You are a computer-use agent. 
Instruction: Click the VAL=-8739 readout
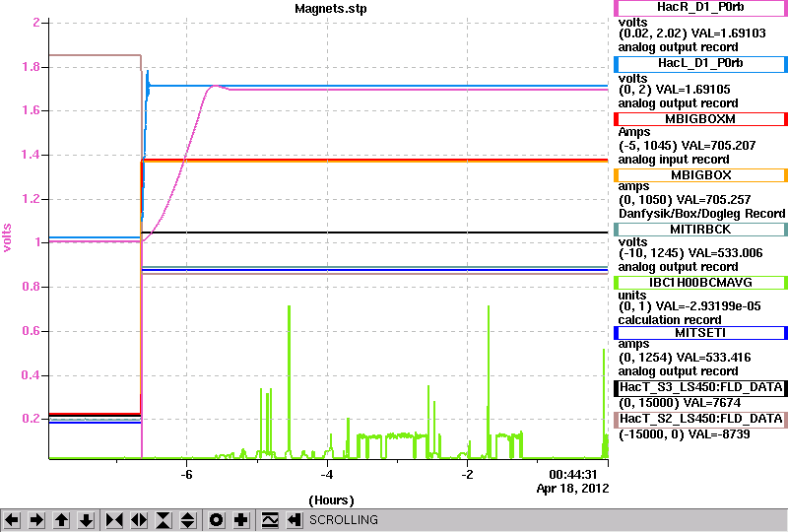coord(718,434)
